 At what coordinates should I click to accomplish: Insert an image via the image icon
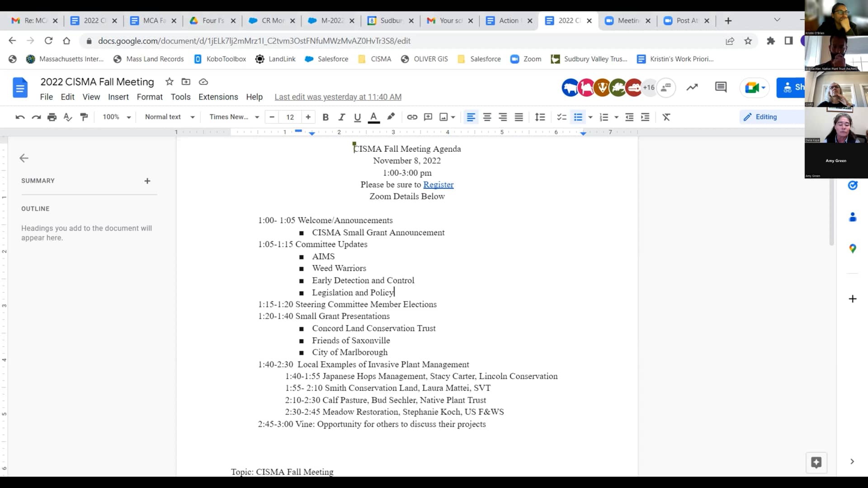[444, 117]
